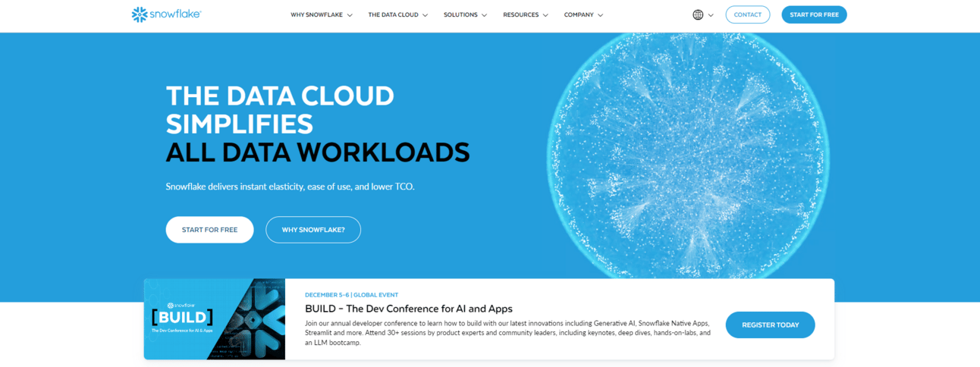Expand chevron beside Solutions
The height and width of the screenshot is (367, 980).
coord(484,15)
